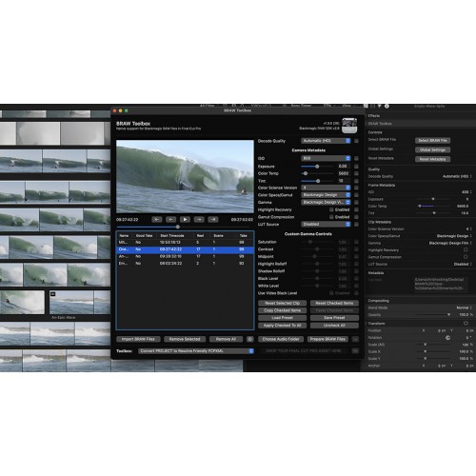
Task: Click the Choose Audio Folder button
Action: (281, 339)
